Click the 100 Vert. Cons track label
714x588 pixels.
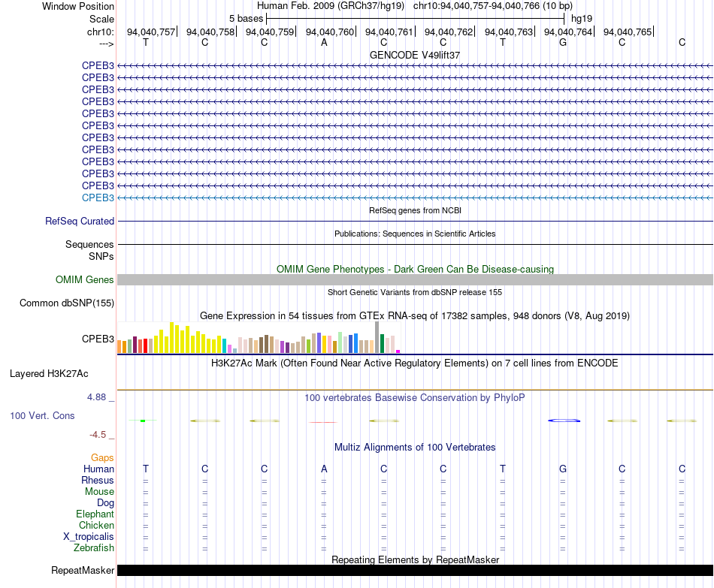tap(42, 415)
